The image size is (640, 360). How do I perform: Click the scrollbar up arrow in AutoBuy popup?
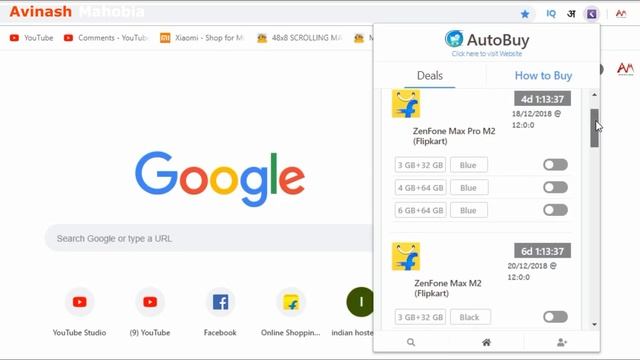pos(594,95)
